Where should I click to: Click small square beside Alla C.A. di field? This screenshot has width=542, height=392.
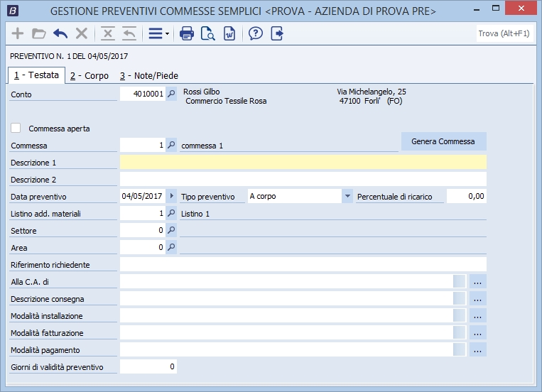tap(460, 282)
